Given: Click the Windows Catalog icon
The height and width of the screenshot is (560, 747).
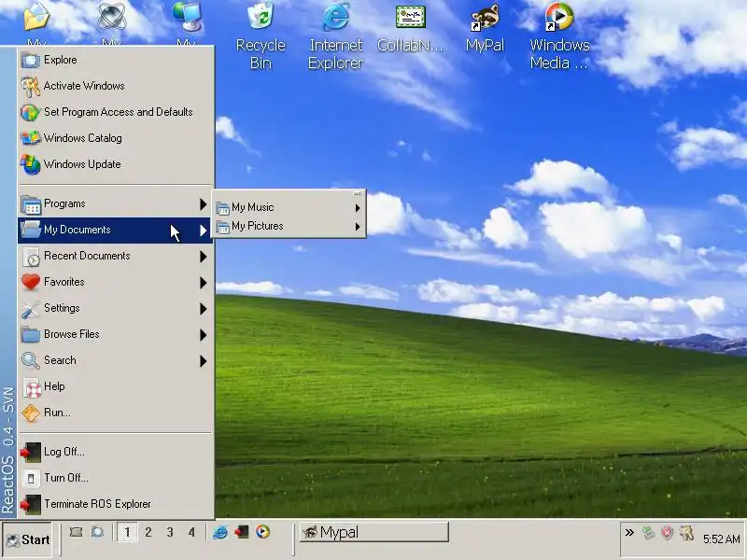Looking at the screenshot, I should point(31,138).
